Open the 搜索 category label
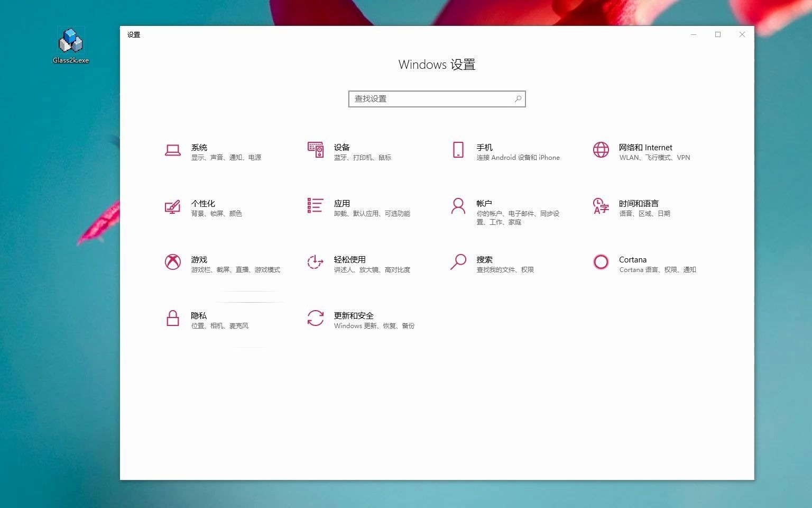The image size is (812, 508). pos(485,260)
